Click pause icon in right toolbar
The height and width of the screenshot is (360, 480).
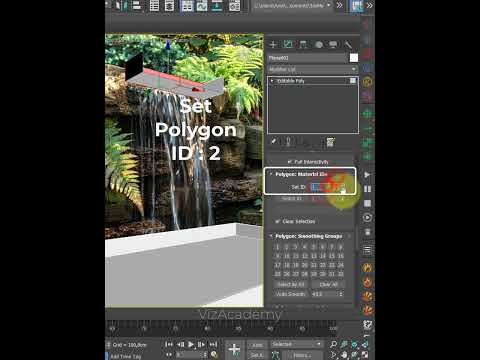click(x=367, y=189)
